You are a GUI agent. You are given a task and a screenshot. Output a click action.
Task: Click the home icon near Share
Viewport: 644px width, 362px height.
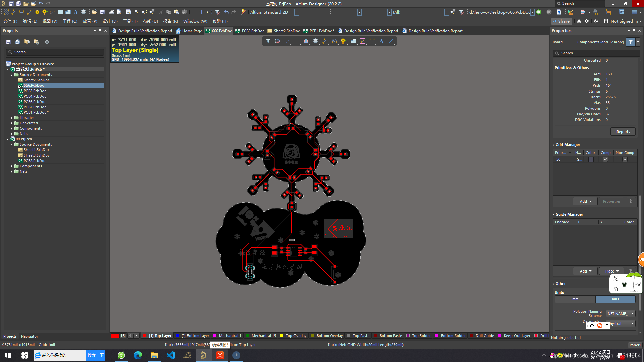(579, 21)
